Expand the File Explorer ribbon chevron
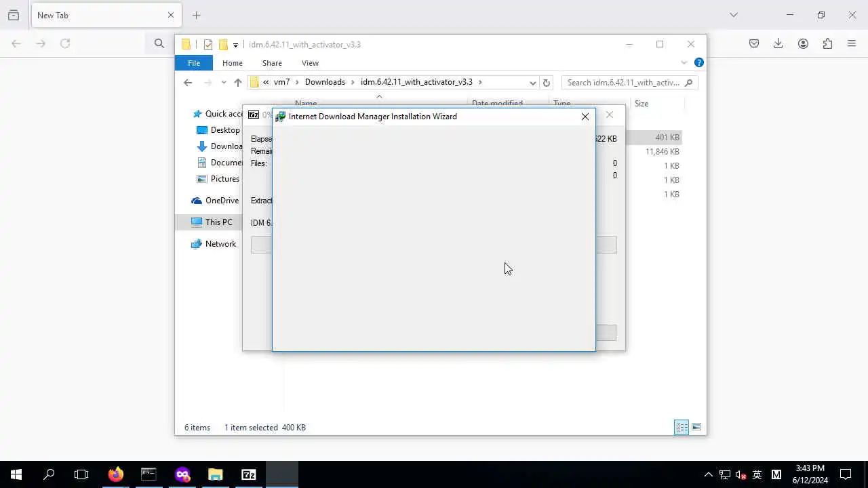 click(x=684, y=63)
